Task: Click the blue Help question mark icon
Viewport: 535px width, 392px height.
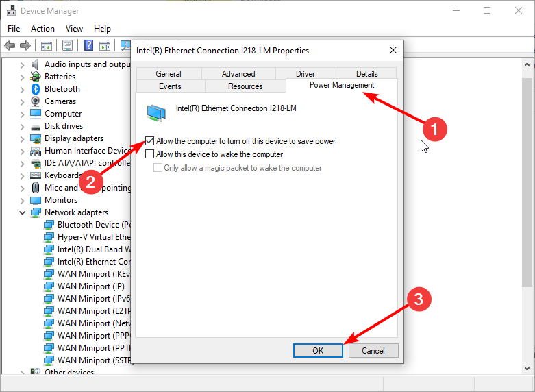Action: (x=89, y=45)
